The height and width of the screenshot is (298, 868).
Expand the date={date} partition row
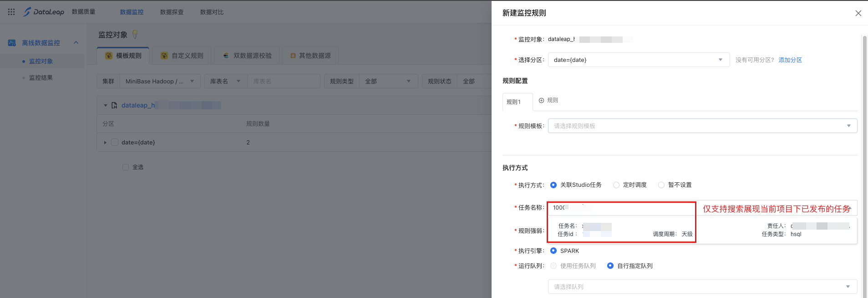pyautogui.click(x=105, y=143)
